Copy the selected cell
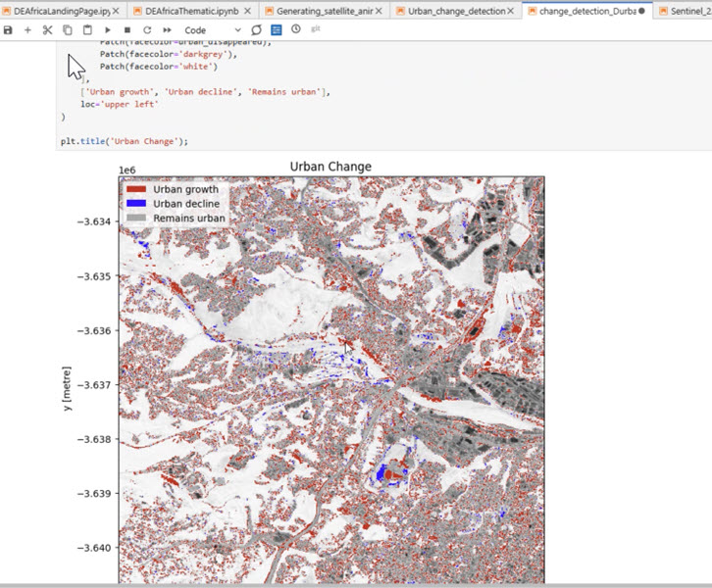This screenshot has width=712, height=588. 68,30
